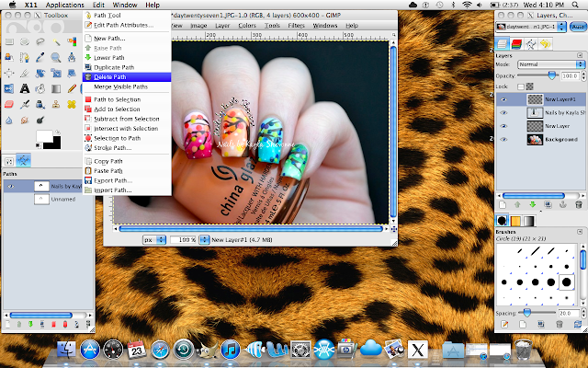
Task: Open the px unit dropdown
Action: [x=154, y=239]
